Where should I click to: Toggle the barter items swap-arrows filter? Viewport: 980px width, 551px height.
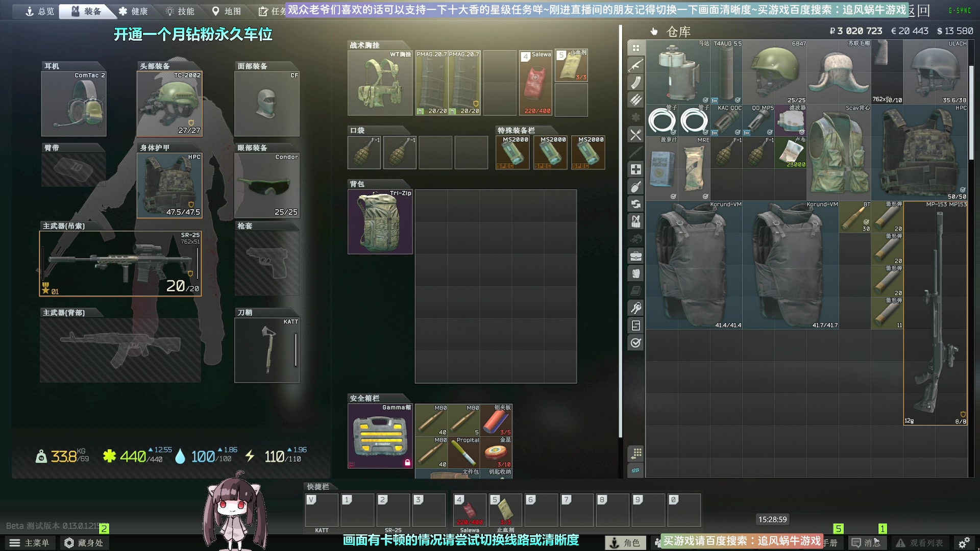point(635,204)
